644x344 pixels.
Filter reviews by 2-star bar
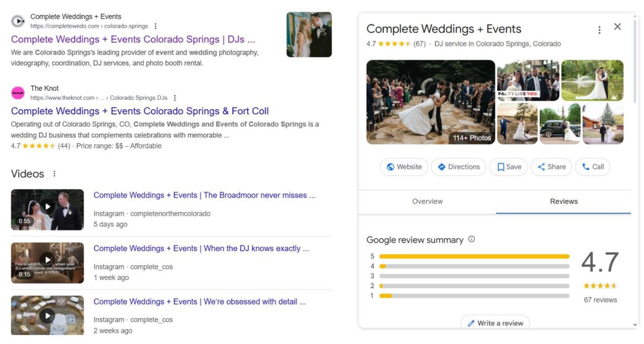474,286
